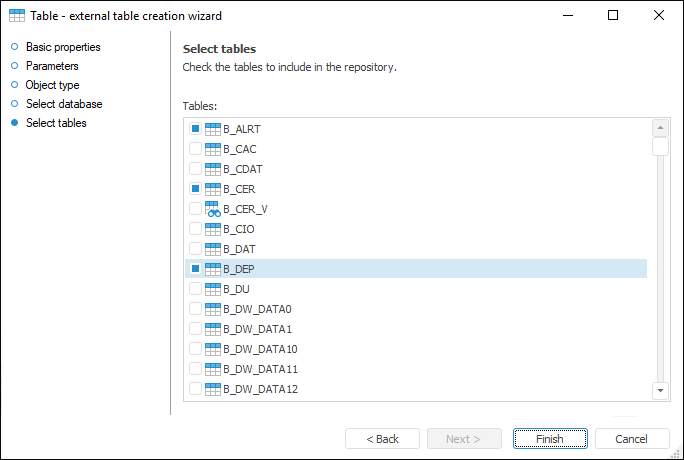Click the table icon next to B_ALRT
The image size is (684, 460).
(212, 129)
